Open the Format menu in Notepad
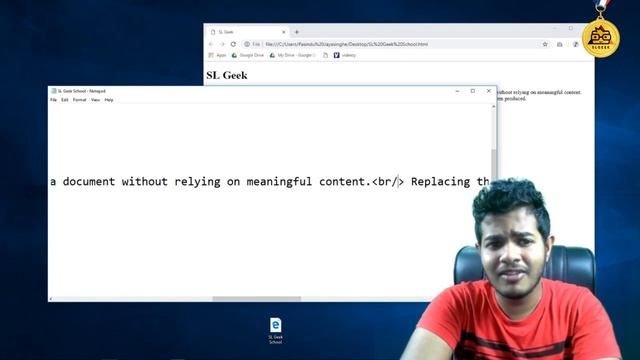Image resolution: width=640 pixels, height=360 pixels. 80,100
